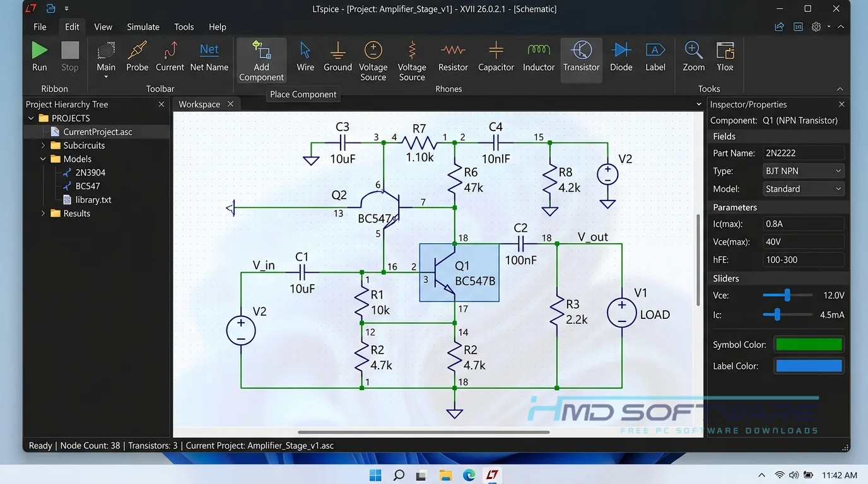868x484 pixels.
Task: Expand the Subcircuits folder
Action: point(43,146)
